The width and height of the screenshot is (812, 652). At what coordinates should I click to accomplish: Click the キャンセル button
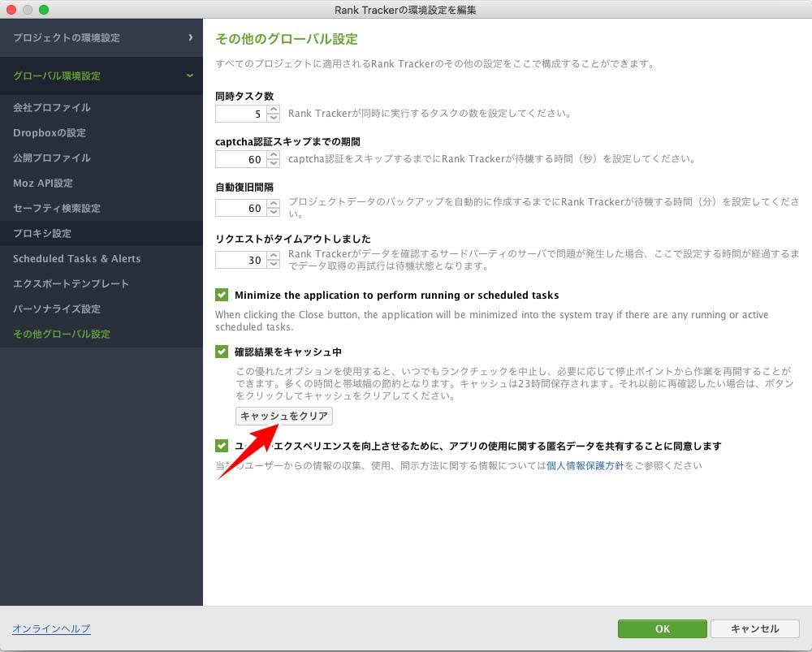[x=755, y=628]
